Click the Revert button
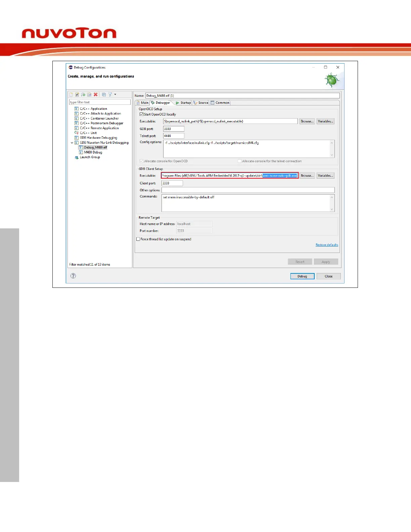The image size is (411, 532). click(300, 262)
